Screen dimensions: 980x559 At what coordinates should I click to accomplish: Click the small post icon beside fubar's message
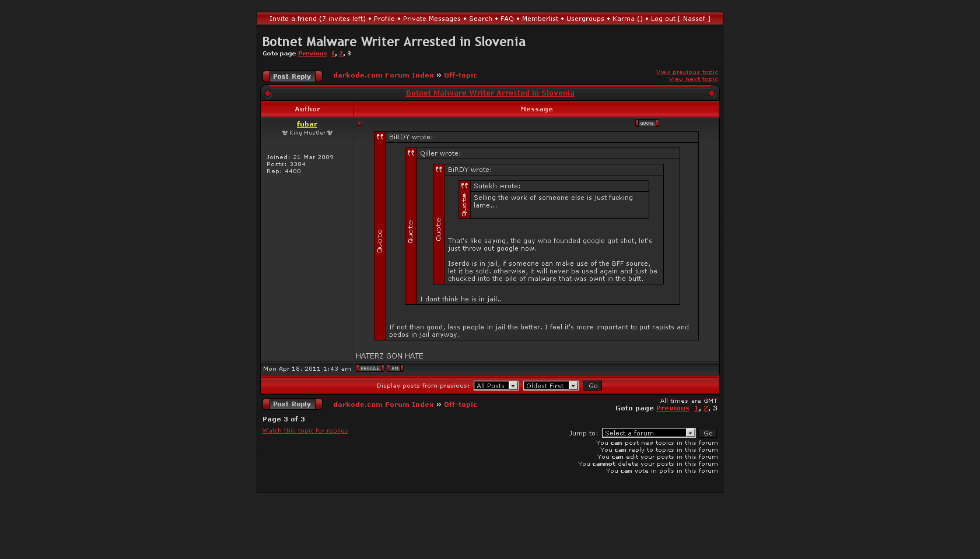pyautogui.click(x=359, y=124)
